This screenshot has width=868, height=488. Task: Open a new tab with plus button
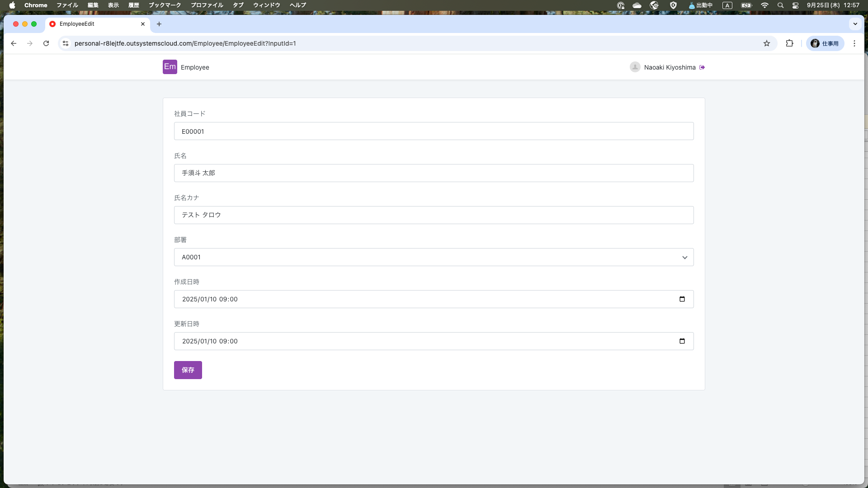coord(159,24)
